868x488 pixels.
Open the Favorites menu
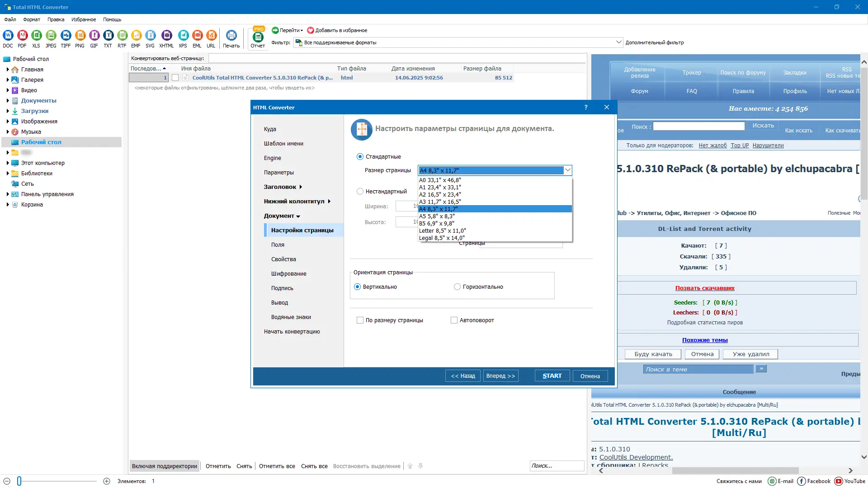coord(83,19)
